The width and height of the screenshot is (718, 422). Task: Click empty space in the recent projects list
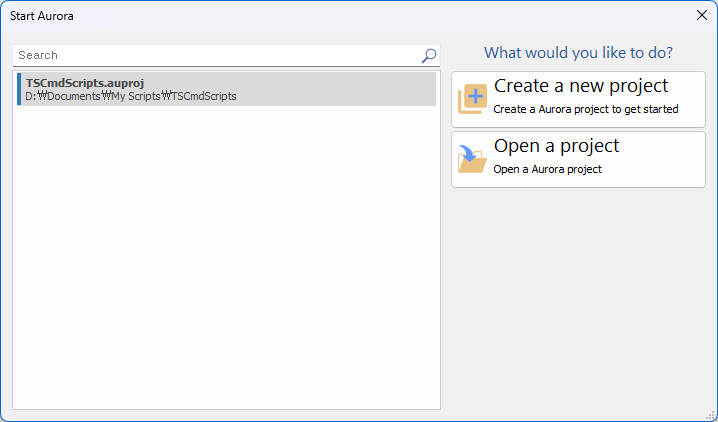(x=227, y=256)
